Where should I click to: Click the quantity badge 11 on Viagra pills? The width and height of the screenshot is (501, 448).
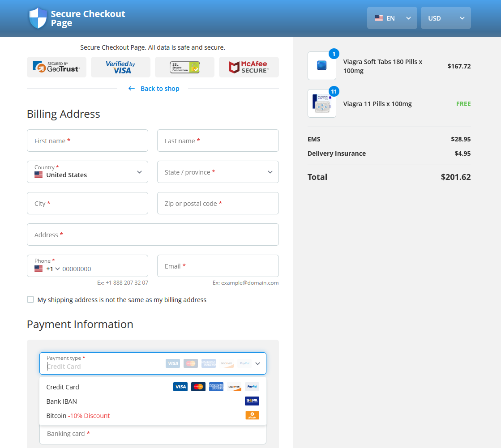[334, 92]
